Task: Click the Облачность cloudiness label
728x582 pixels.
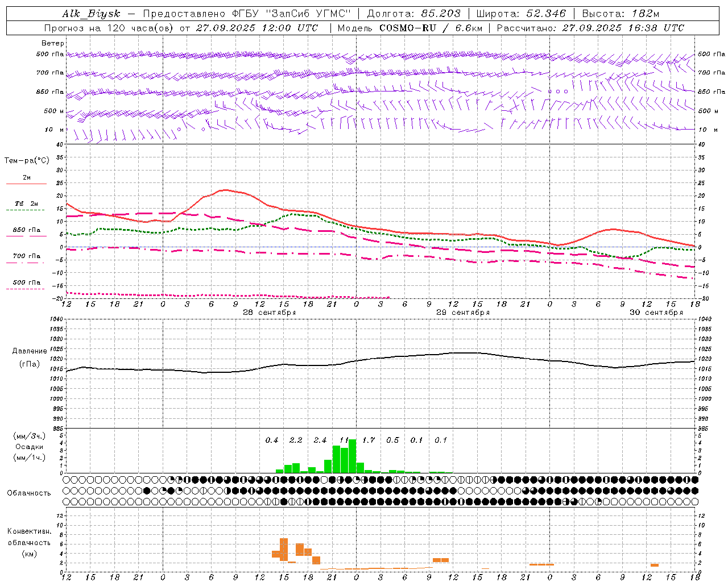Action: point(29,493)
